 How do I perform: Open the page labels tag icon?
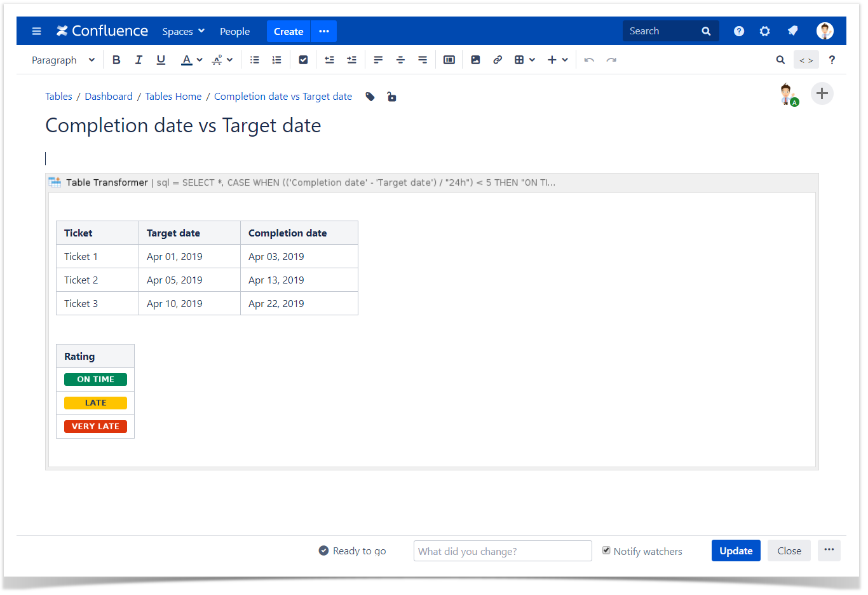coord(370,97)
